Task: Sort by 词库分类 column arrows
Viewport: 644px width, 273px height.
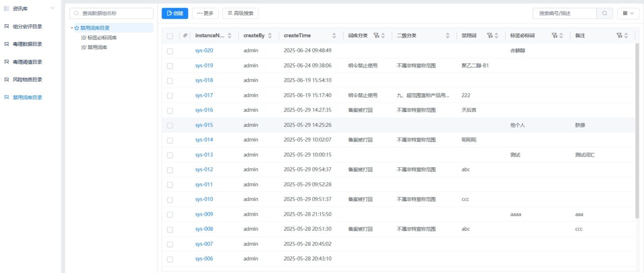Action: pos(383,36)
